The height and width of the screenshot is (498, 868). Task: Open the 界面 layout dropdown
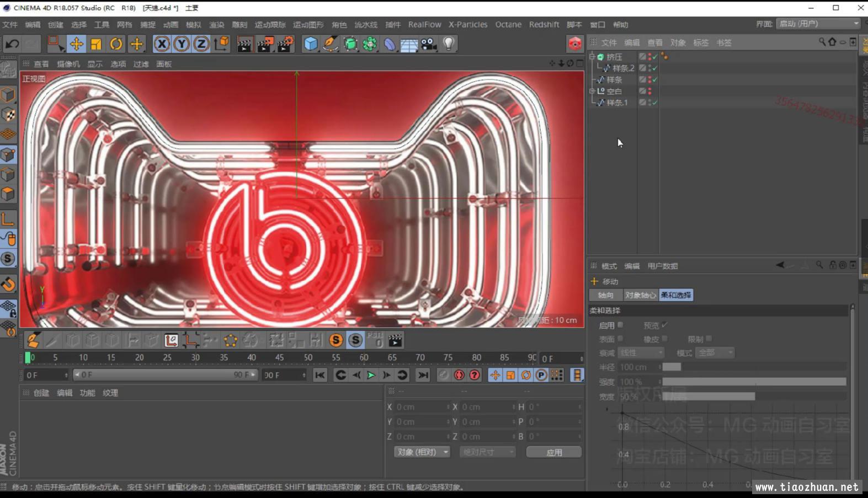818,24
